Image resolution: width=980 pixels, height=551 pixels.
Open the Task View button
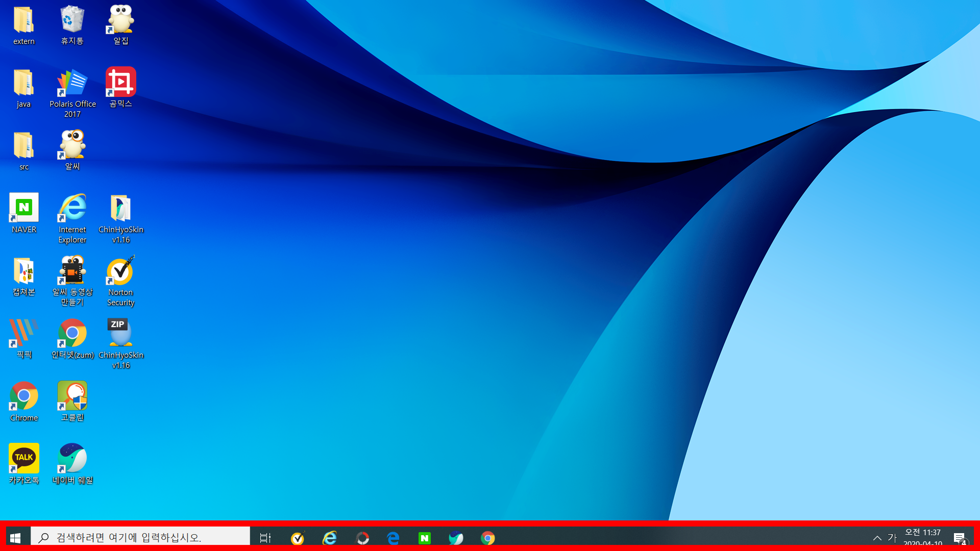265,538
